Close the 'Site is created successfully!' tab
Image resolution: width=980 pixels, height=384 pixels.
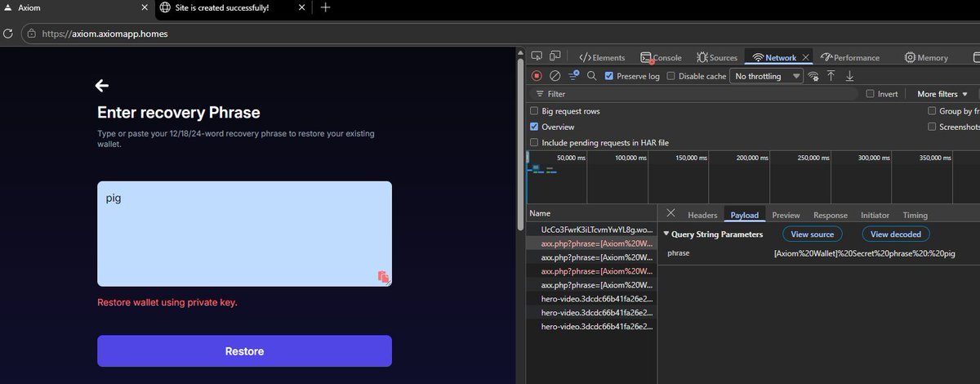pos(301,7)
